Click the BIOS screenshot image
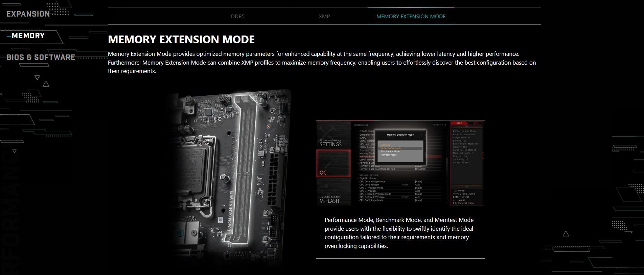This screenshot has width=644, height=275. point(400,163)
